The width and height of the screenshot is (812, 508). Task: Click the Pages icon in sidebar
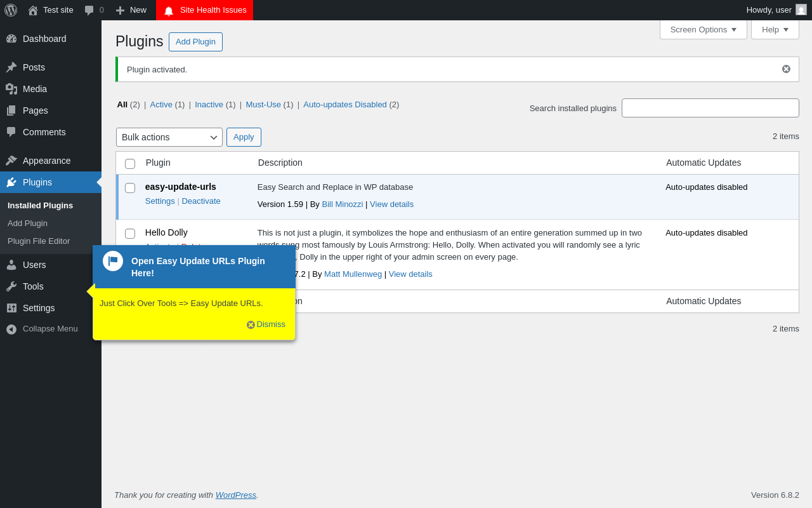[x=11, y=110]
